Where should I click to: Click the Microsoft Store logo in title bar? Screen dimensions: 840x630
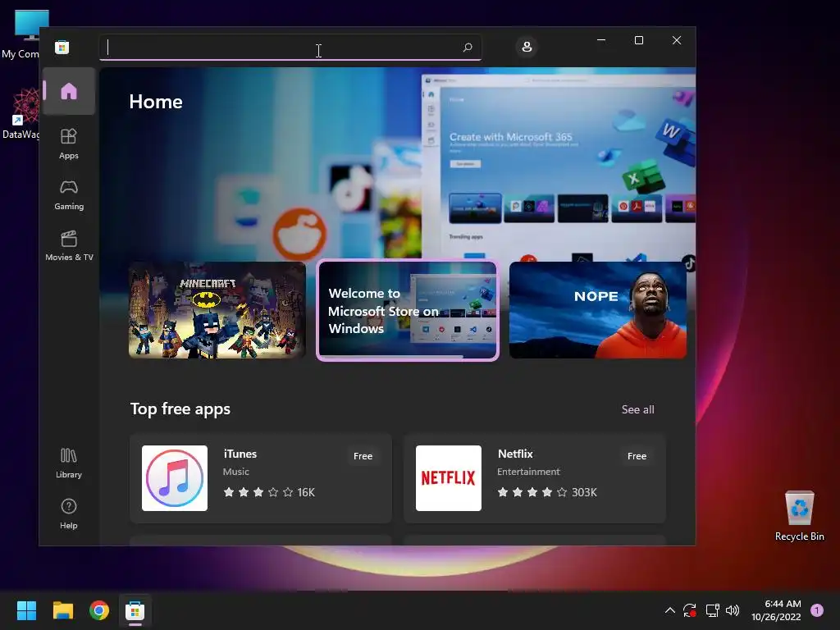(62, 47)
